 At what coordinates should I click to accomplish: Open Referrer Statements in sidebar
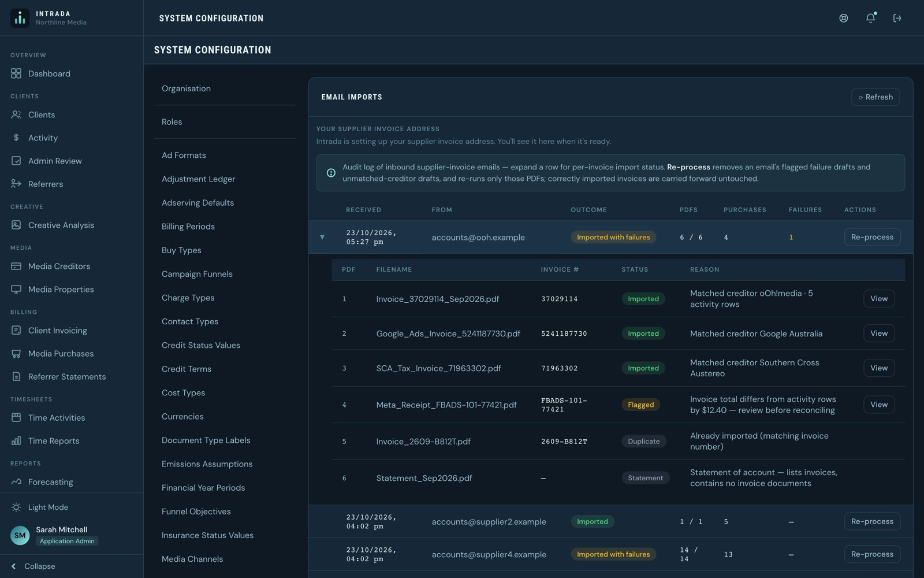pyautogui.click(x=72, y=376)
